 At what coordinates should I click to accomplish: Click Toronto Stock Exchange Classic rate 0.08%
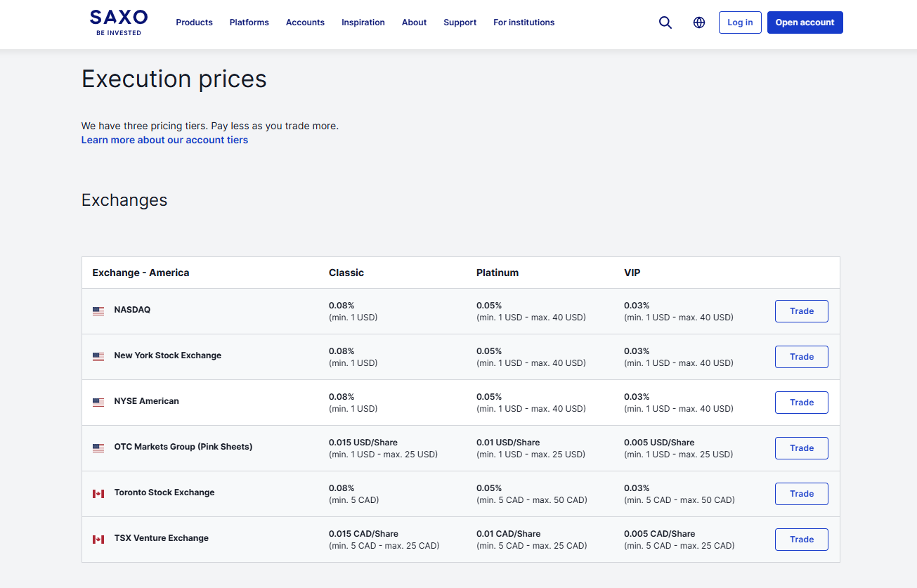tap(342, 488)
